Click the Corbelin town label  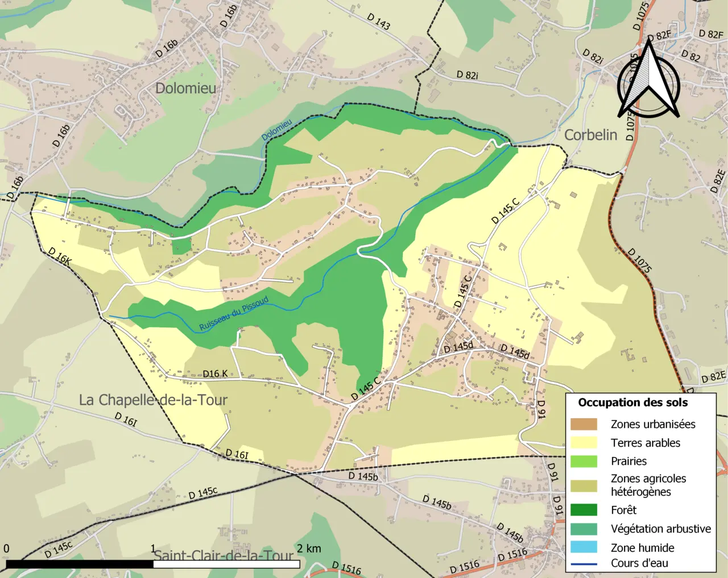tap(590, 135)
